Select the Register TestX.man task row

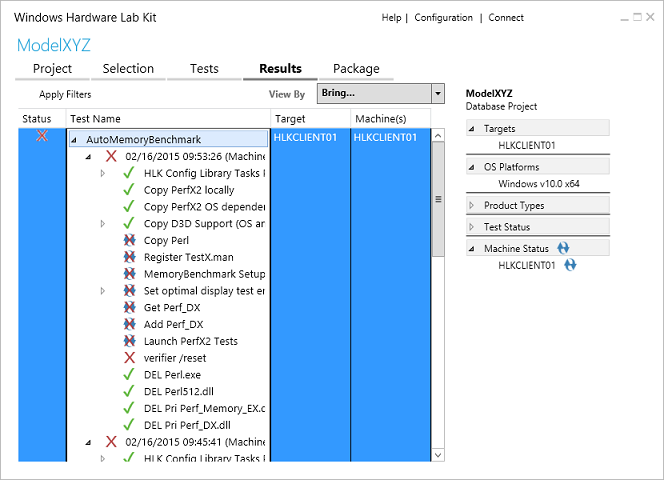[188, 257]
